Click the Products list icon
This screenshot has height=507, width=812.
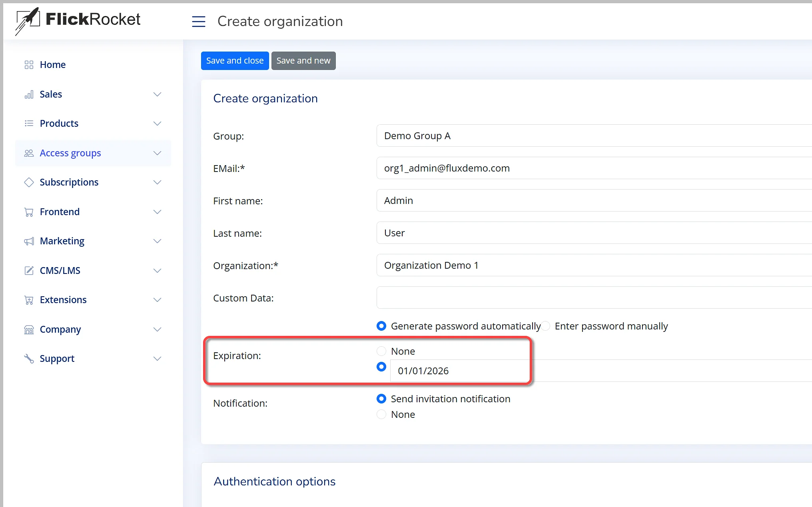29,124
